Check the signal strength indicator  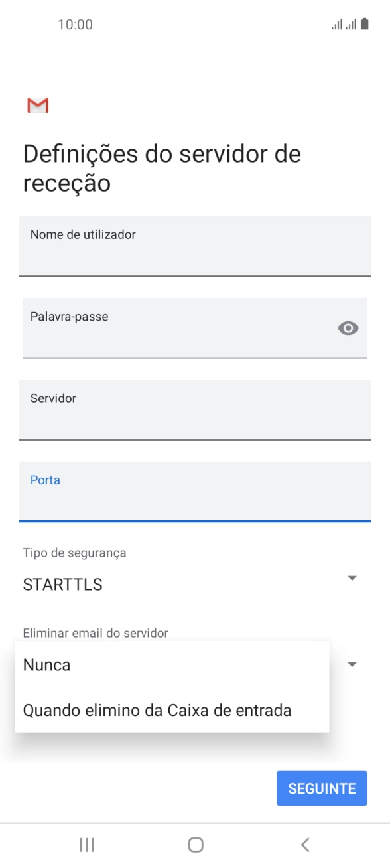pyautogui.click(x=337, y=24)
